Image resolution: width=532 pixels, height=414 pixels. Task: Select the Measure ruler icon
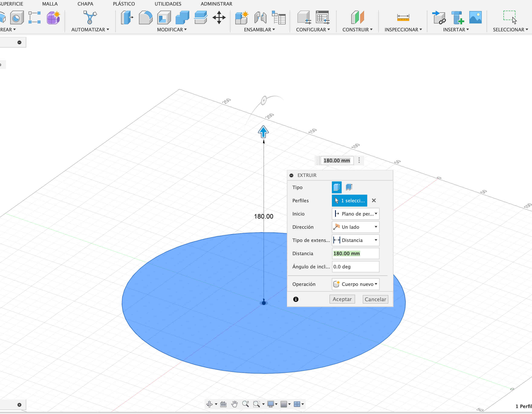[403, 17]
